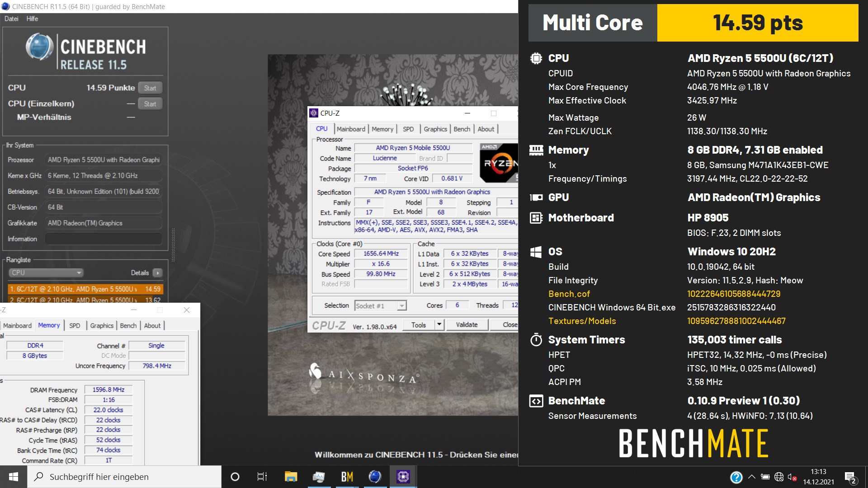
Task: Click the Validate button in CPU-Z
Action: (467, 325)
